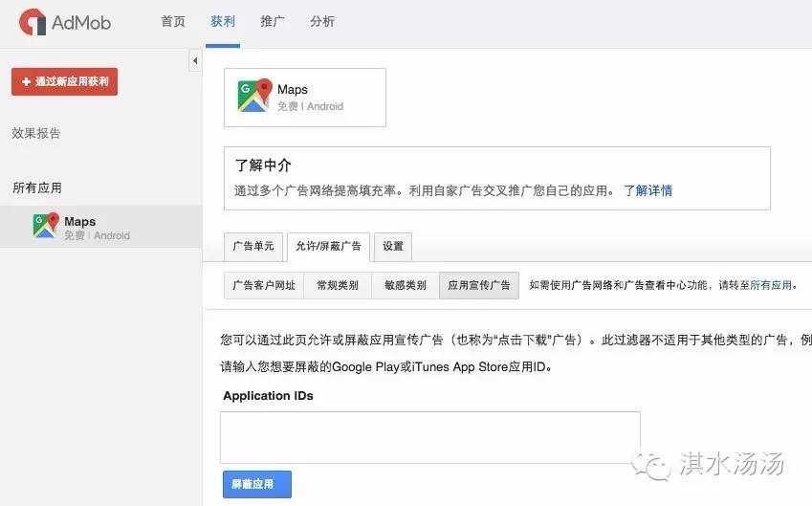Click the Application IDs label
This screenshot has height=506, width=812.
click(x=268, y=396)
